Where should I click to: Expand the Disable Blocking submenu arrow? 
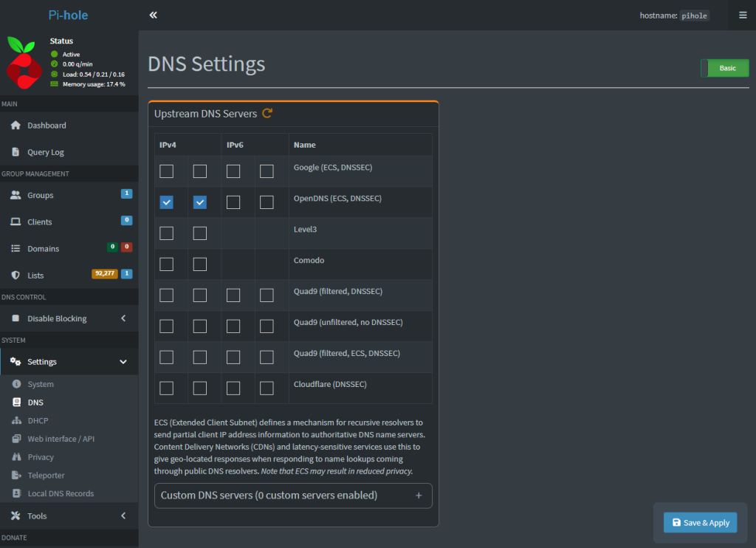123,318
